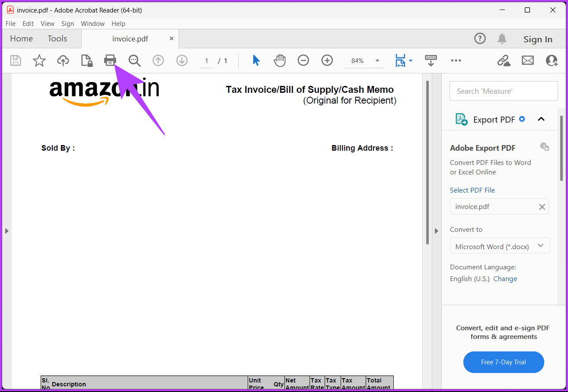Image resolution: width=568 pixels, height=392 pixels.
Task: Switch to the Home tab
Action: 21,38
